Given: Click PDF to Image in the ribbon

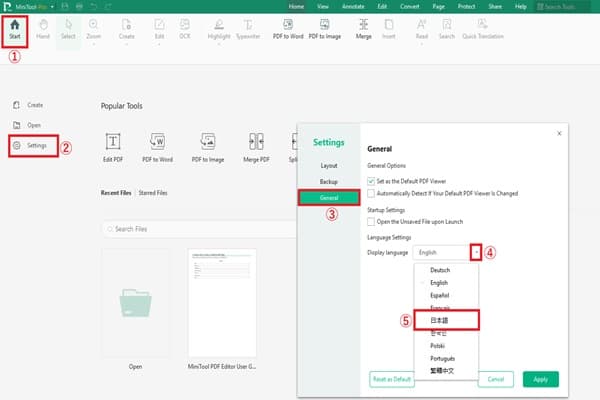Looking at the screenshot, I should pyautogui.click(x=324, y=29).
